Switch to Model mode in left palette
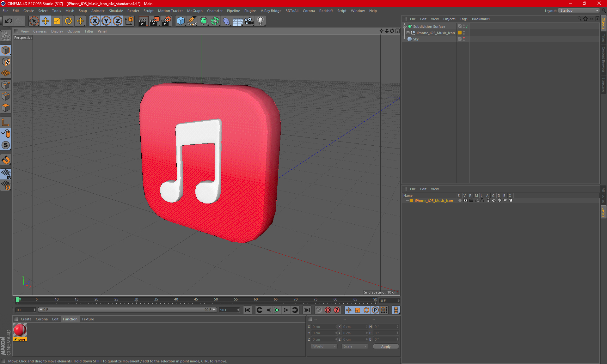The width and height of the screenshot is (607, 364). coord(6,50)
